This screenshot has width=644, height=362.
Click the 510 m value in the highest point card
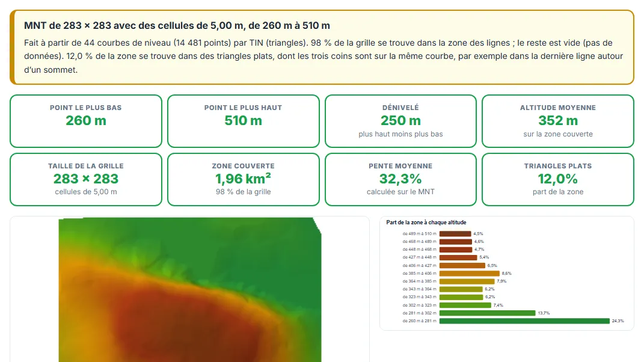pos(243,121)
